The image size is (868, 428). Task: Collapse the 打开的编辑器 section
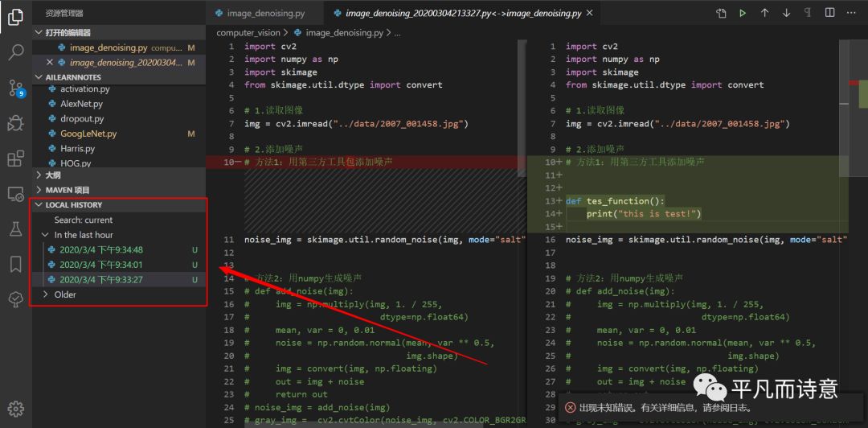119,33
